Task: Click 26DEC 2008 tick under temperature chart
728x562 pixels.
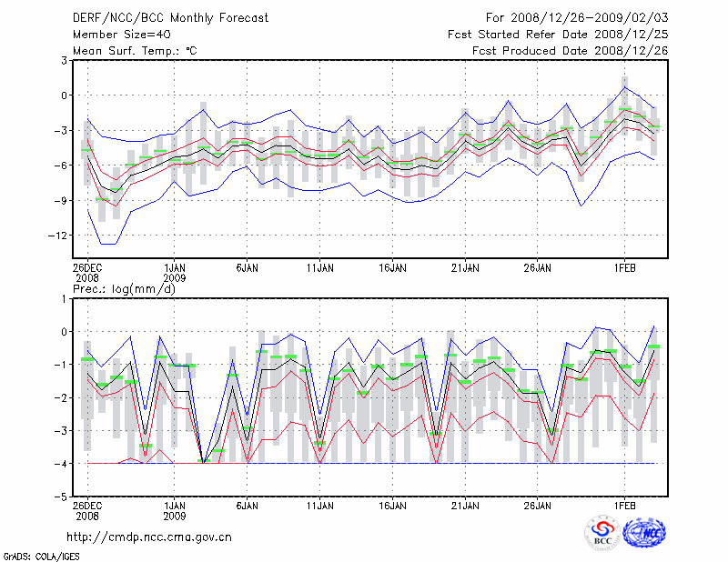Action: 87,274
